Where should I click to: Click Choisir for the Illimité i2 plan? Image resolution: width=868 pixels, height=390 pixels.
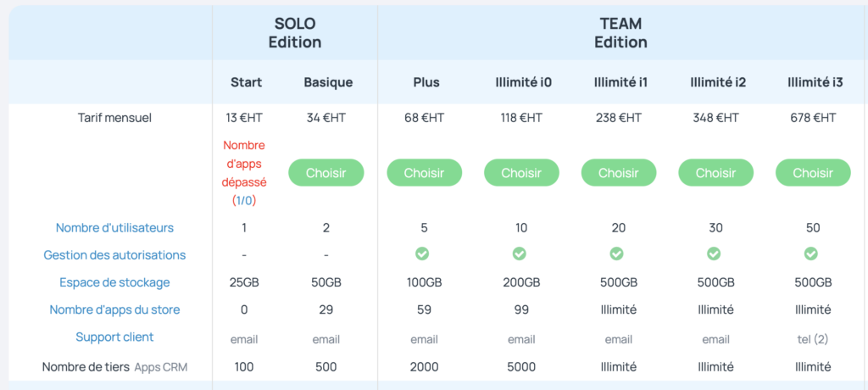click(715, 172)
